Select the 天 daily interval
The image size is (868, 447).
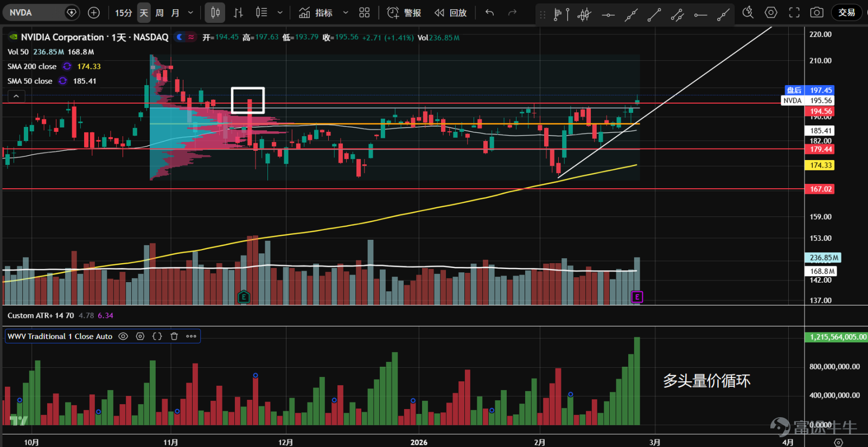[x=144, y=12]
